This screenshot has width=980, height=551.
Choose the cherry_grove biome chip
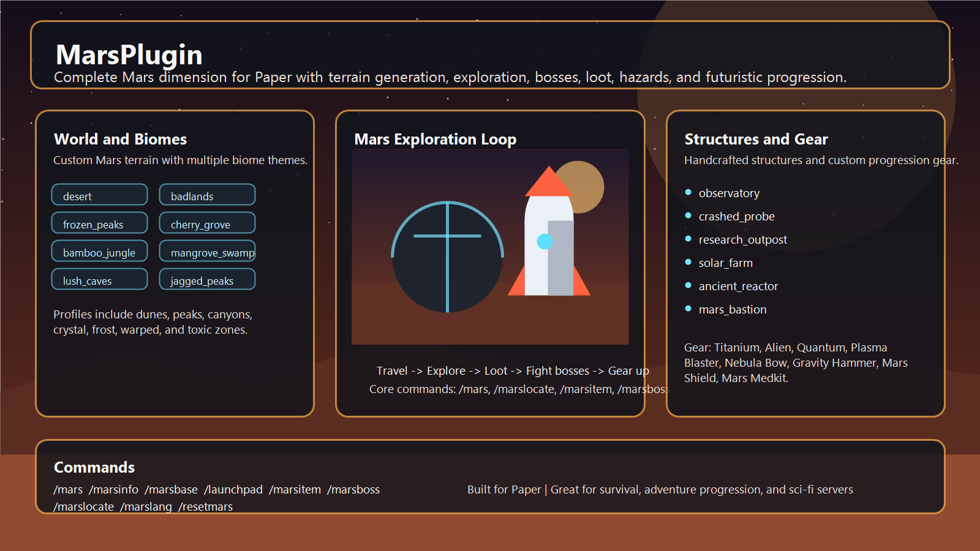[x=208, y=223]
